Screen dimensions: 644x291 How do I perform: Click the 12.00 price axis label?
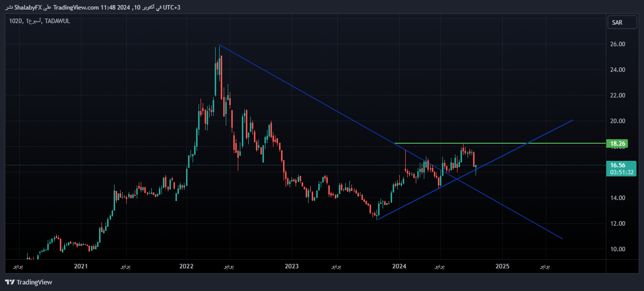[x=617, y=224]
